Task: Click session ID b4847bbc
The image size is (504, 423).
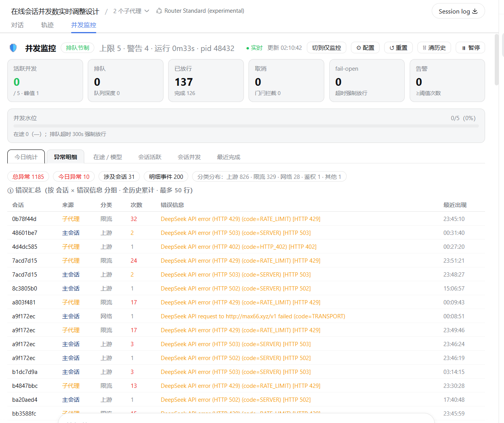Action: click(25, 386)
